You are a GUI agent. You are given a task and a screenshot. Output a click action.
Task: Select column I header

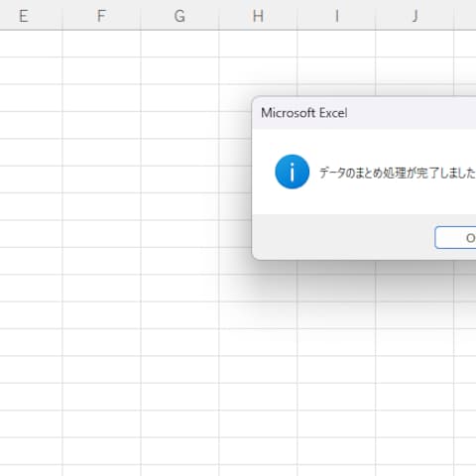pyautogui.click(x=336, y=15)
